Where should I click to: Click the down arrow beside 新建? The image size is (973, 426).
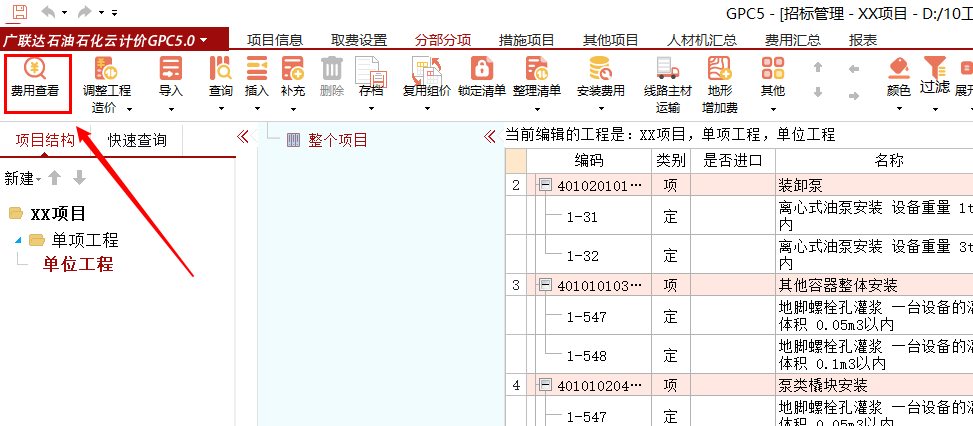(x=79, y=179)
